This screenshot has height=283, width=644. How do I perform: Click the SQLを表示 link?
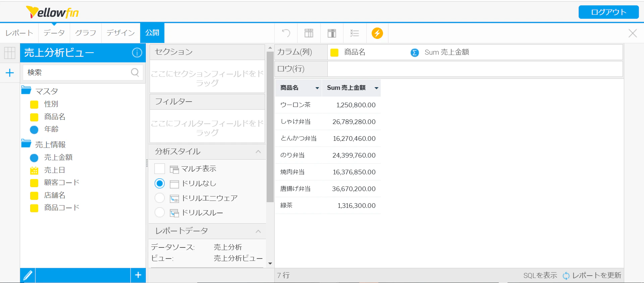(x=540, y=275)
